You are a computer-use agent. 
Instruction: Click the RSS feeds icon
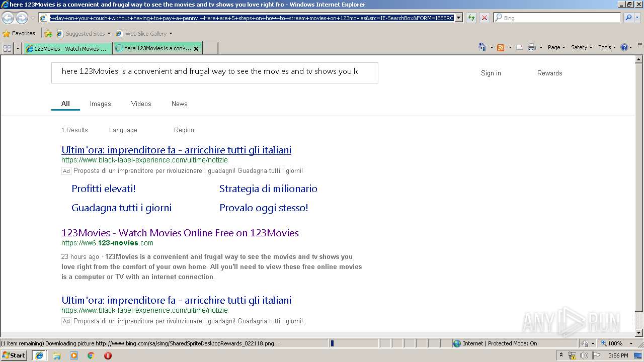[500, 47]
